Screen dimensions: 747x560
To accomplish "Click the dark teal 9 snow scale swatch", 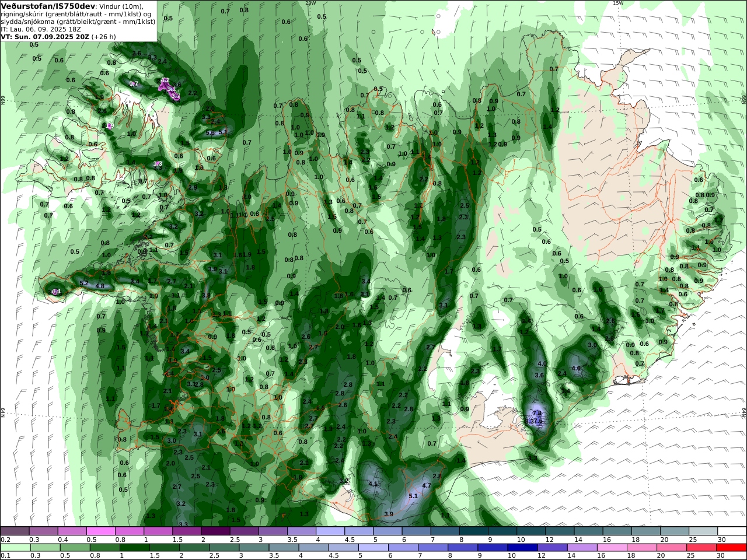I will click(x=502, y=531).
